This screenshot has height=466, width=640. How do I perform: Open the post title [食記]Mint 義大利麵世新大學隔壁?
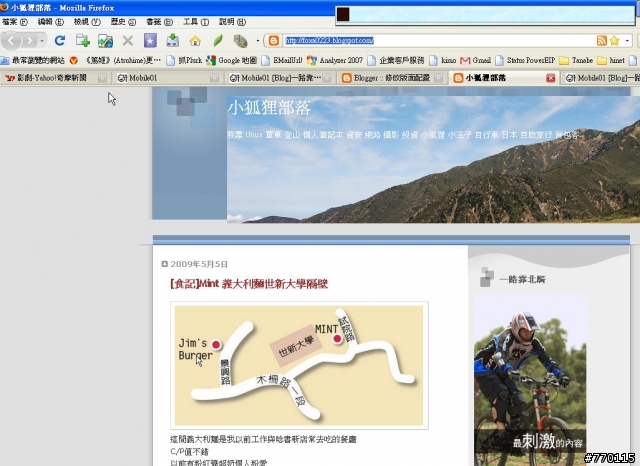(x=249, y=284)
